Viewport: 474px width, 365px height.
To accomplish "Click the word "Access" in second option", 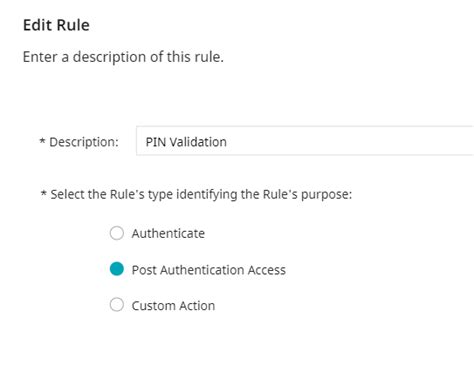I will coord(267,270).
